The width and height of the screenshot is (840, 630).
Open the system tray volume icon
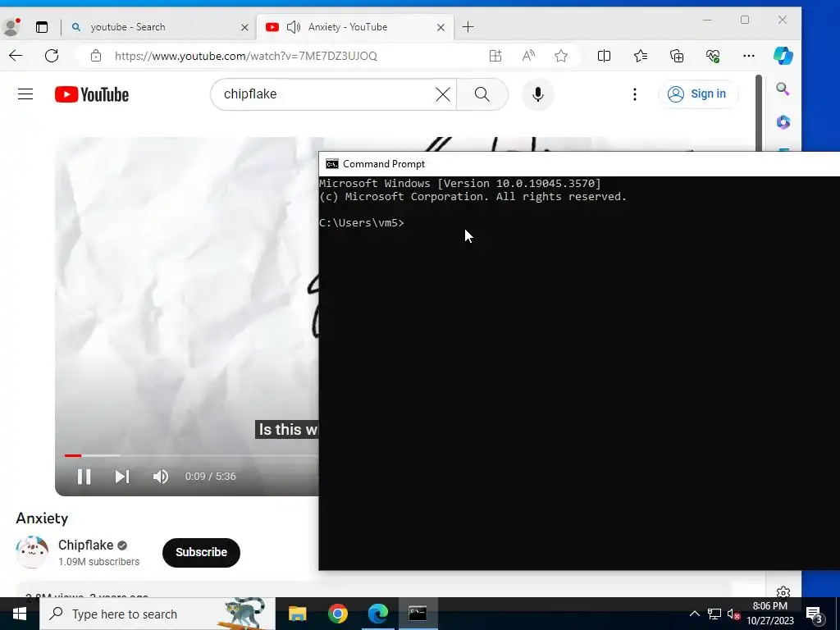tap(734, 614)
